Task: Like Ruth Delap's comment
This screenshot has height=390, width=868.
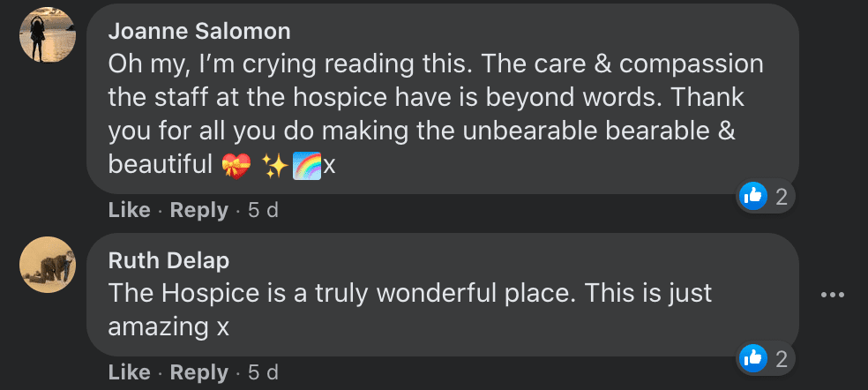Action: pos(129,373)
